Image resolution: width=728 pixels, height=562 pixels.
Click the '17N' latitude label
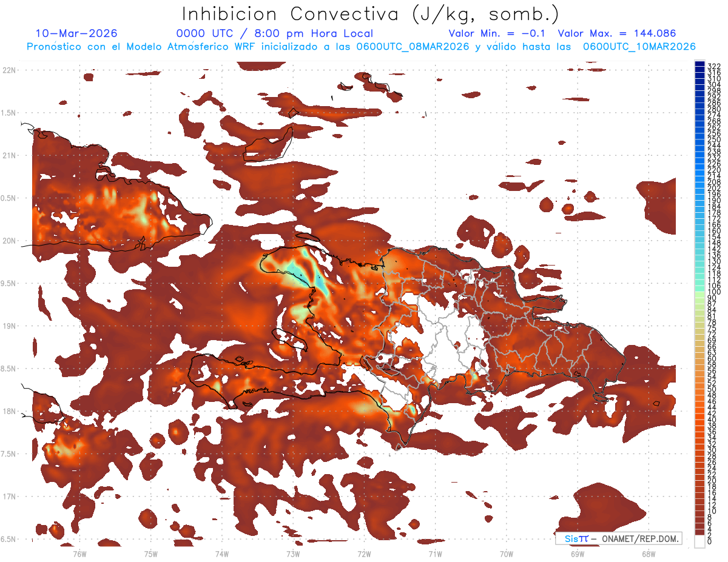9,497
